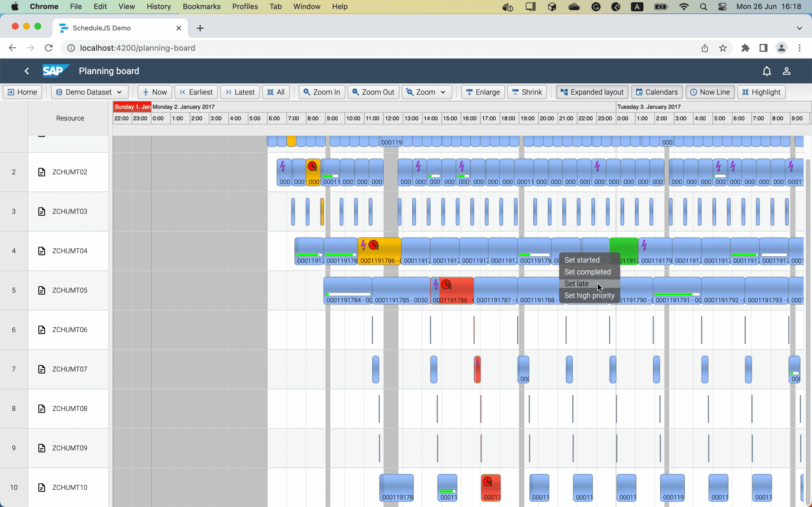Toggle the Now Line display
This screenshot has width=812, height=507.
pos(710,92)
